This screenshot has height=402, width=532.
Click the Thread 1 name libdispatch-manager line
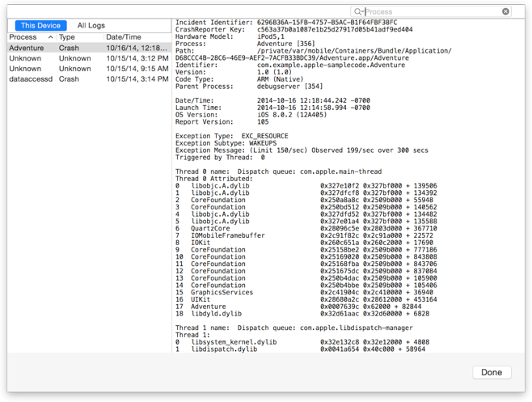[x=294, y=328]
